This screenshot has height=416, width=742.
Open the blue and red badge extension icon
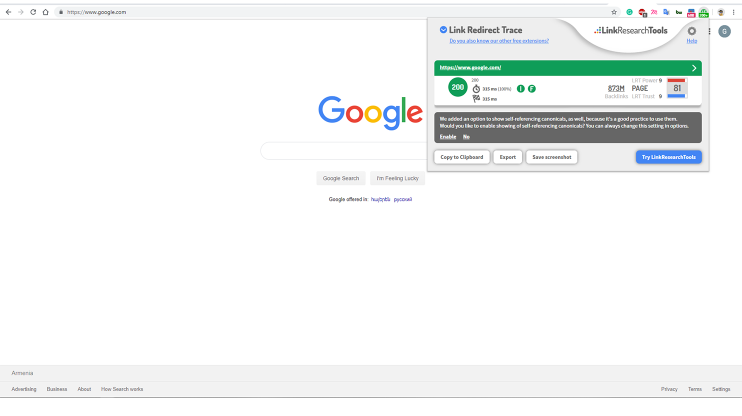coord(691,12)
